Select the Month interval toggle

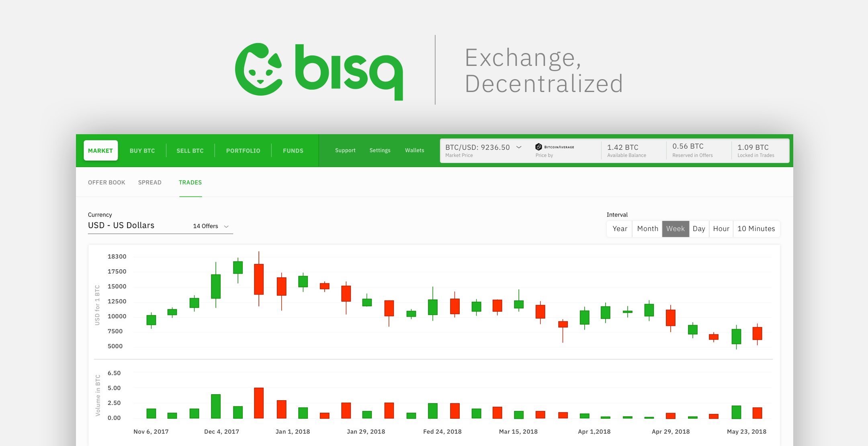tap(643, 227)
